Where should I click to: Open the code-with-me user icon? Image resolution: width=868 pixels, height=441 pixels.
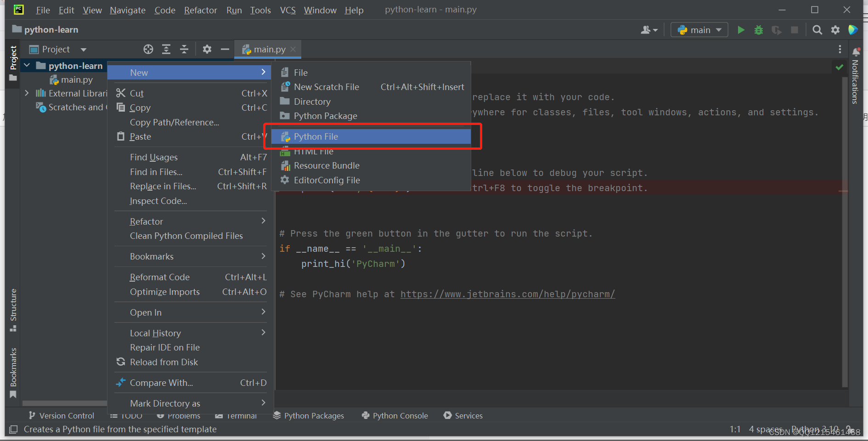pos(649,30)
